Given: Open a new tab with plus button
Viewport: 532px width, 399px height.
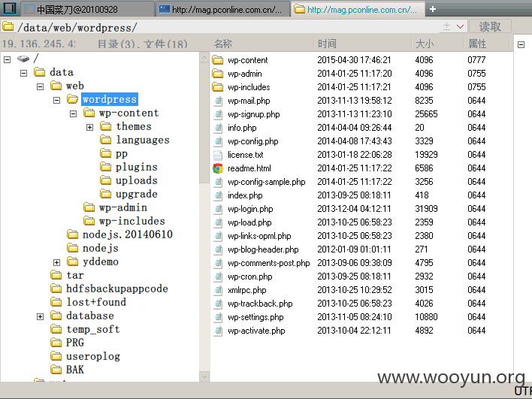Looking at the screenshot, I should pyautogui.click(x=433, y=9).
